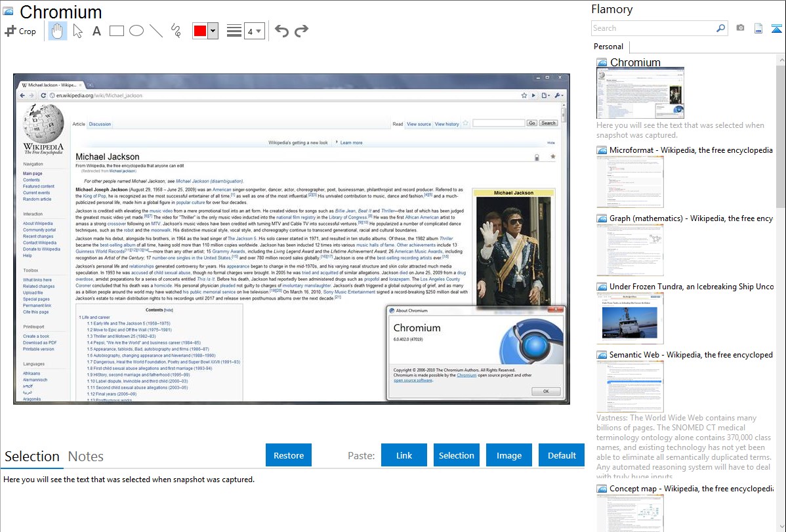Click the icon beside Microformat snapshot title
The image size is (786, 532).
tap(602, 150)
